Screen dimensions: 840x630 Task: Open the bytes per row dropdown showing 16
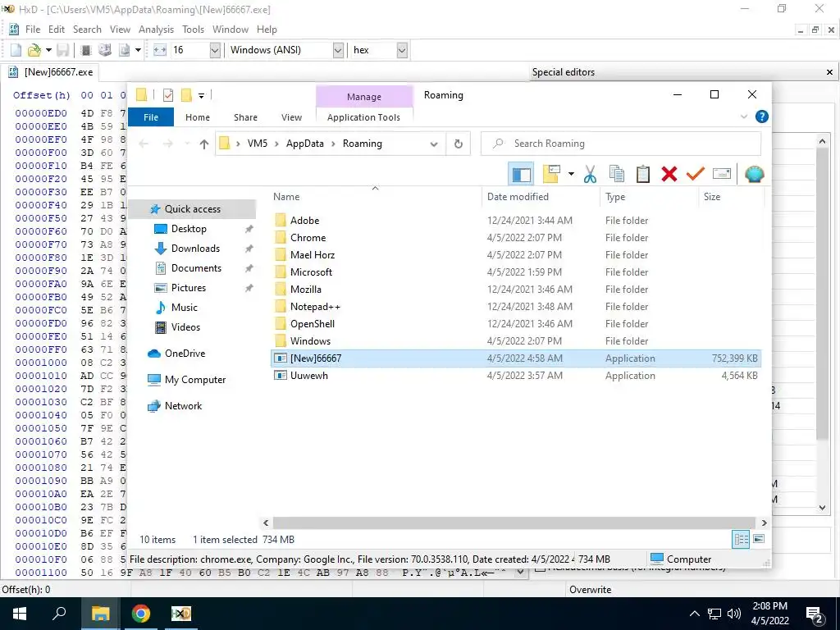(x=214, y=50)
